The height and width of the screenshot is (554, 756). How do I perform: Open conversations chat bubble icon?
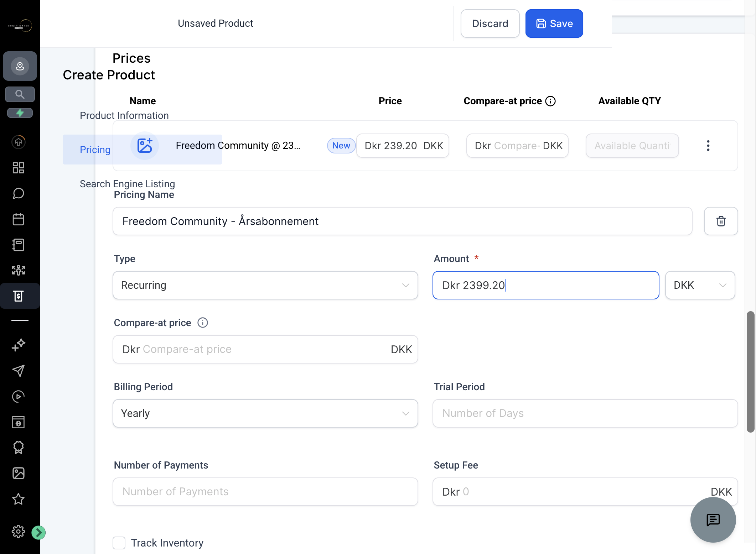[x=19, y=193]
